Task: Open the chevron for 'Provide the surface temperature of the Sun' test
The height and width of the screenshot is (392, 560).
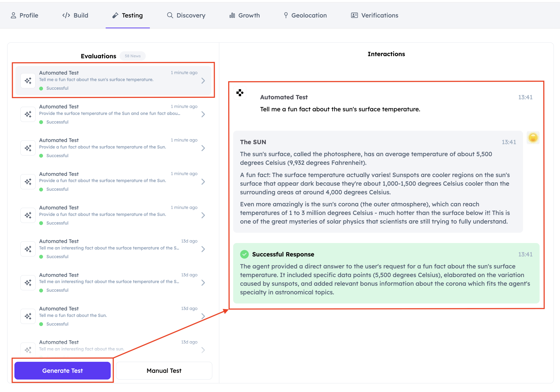Action: (203, 114)
